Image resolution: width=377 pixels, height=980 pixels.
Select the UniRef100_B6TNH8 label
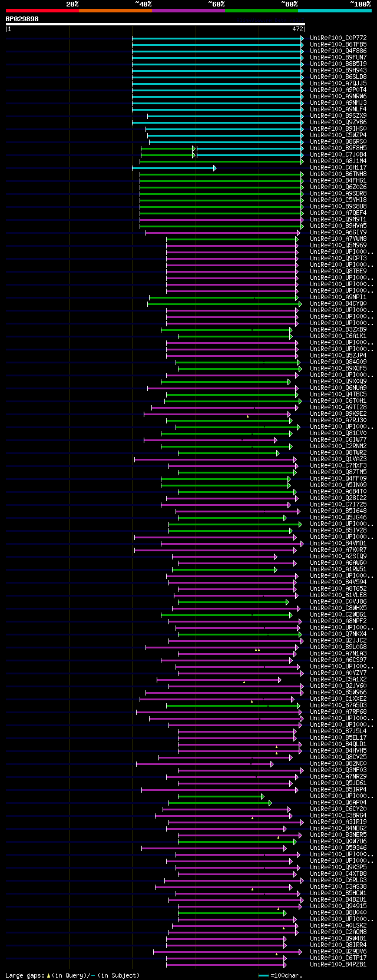coord(338,174)
